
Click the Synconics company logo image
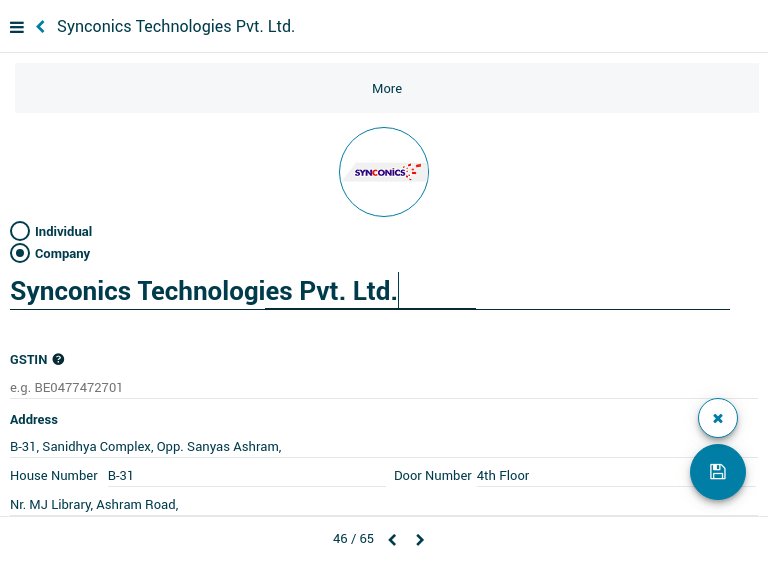384,172
